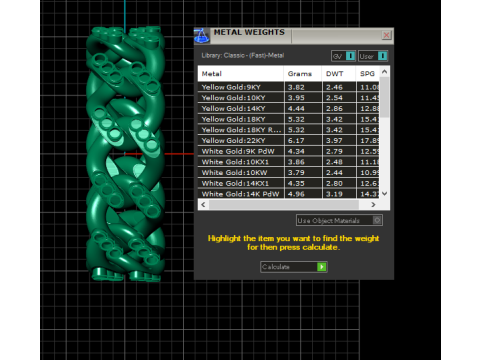Click the 4.34 grams value
This screenshot has height=360, width=480.
tap(296, 151)
